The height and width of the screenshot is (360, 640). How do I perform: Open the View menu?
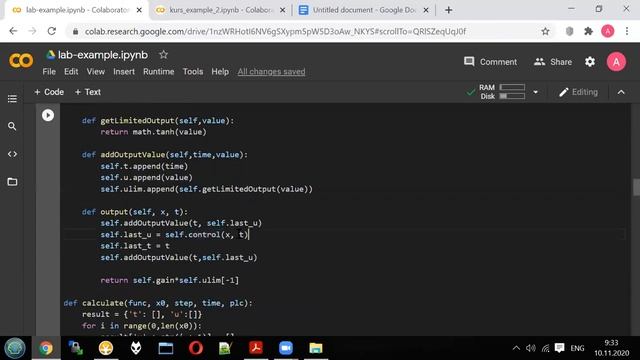(x=96, y=72)
